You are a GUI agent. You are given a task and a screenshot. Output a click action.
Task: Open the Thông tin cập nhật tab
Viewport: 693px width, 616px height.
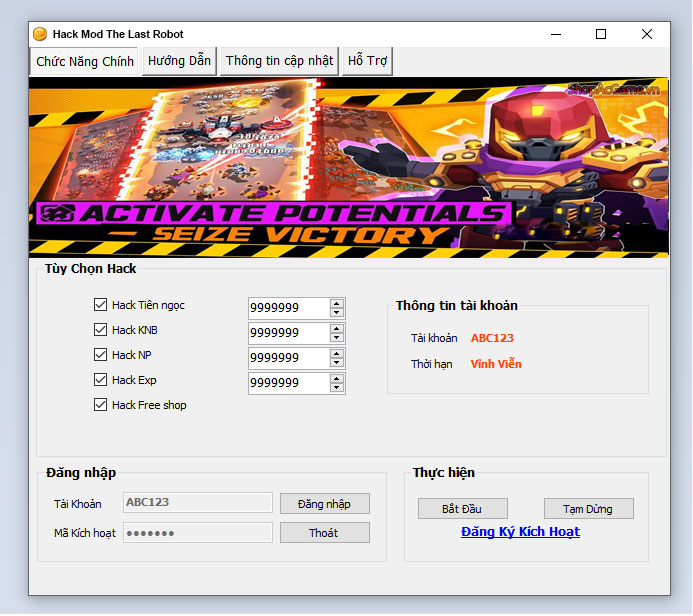(x=279, y=61)
